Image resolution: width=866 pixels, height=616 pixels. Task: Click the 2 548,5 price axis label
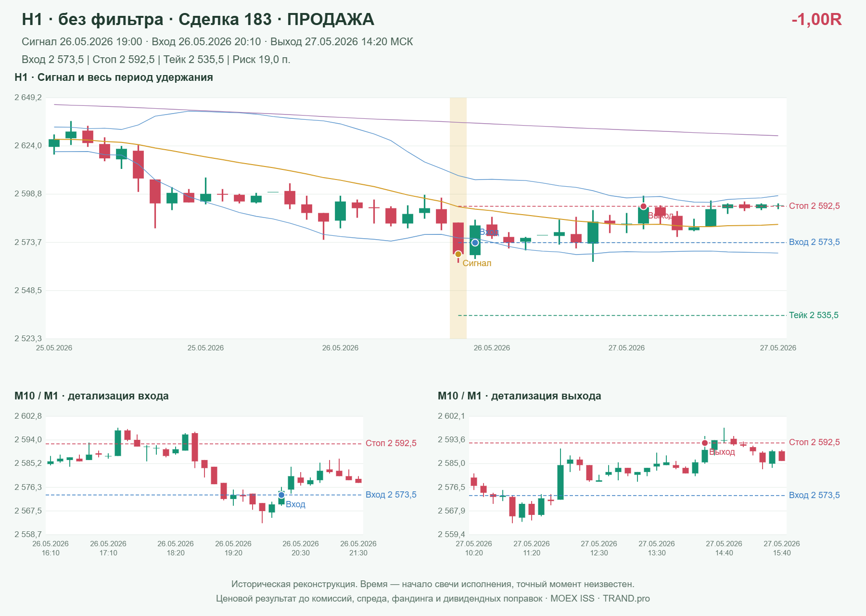click(28, 291)
